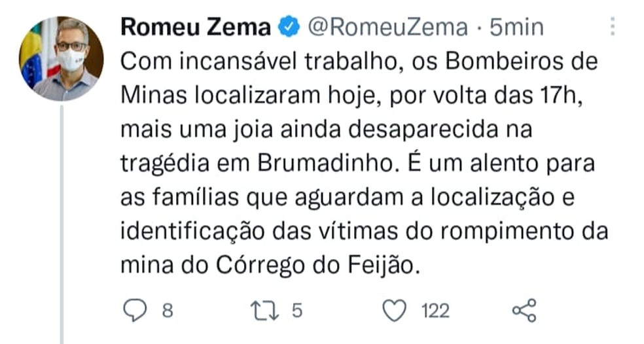The height and width of the screenshot is (344, 644).
Task: Open the share icon options
Action: 524,311
